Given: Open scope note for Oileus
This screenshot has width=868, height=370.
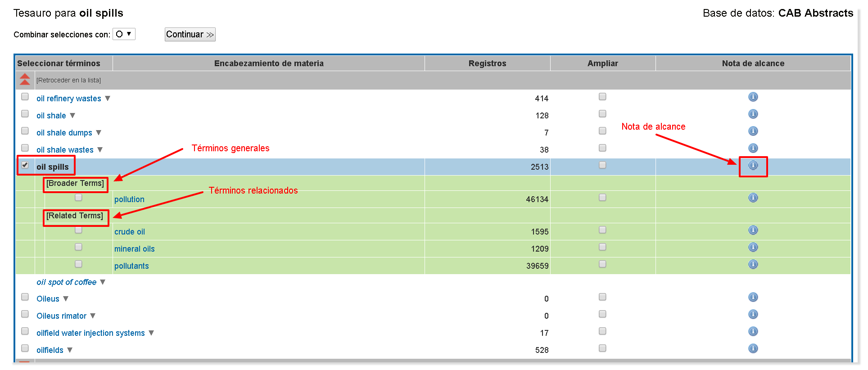Looking at the screenshot, I should point(753,297).
